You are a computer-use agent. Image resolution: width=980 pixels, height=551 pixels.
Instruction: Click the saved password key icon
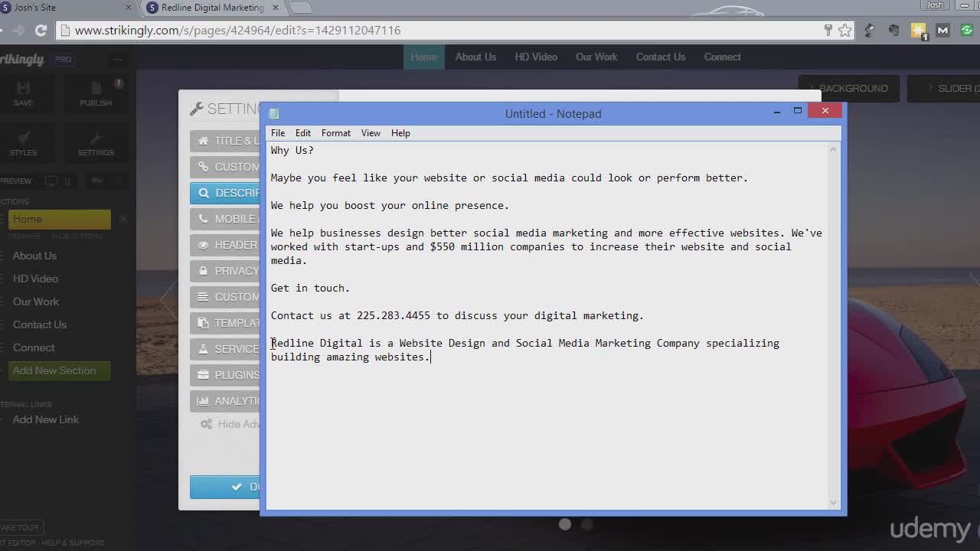tap(828, 31)
